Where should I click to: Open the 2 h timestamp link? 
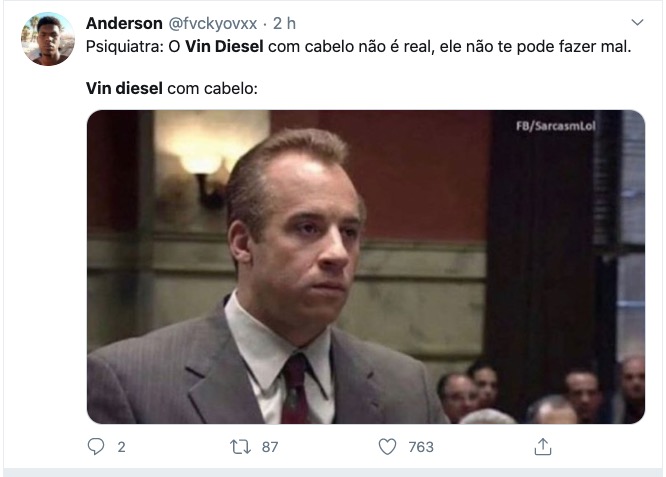(284, 23)
